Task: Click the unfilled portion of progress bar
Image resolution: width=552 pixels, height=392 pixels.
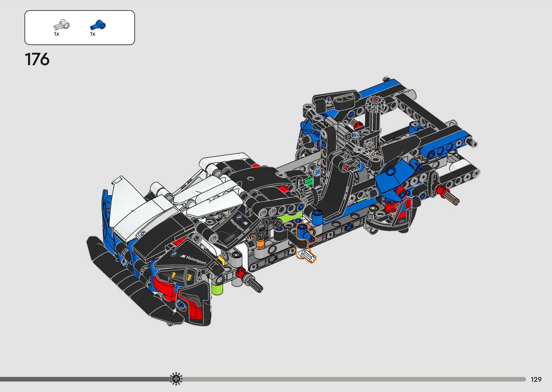Action: (x=351, y=379)
